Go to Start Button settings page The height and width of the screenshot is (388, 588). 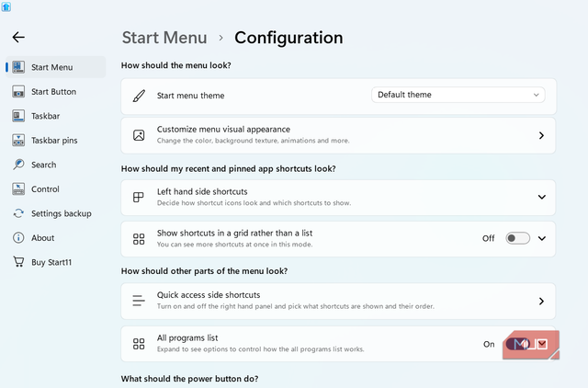tap(55, 92)
